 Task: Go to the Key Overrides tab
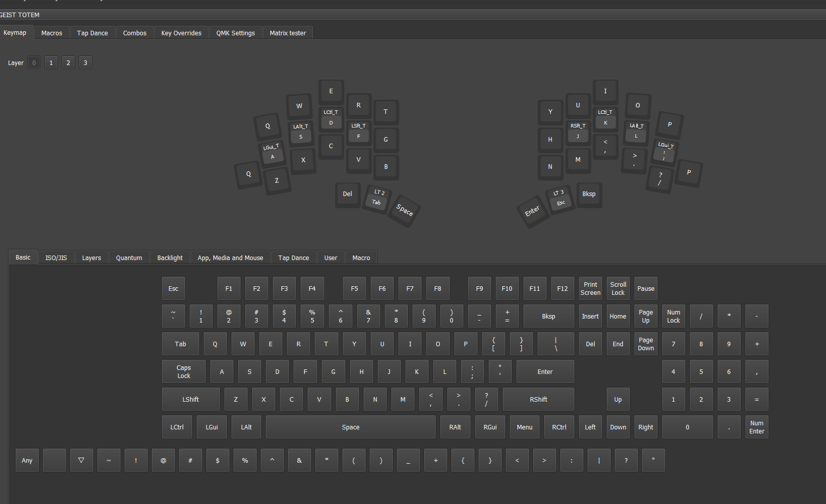pos(181,33)
